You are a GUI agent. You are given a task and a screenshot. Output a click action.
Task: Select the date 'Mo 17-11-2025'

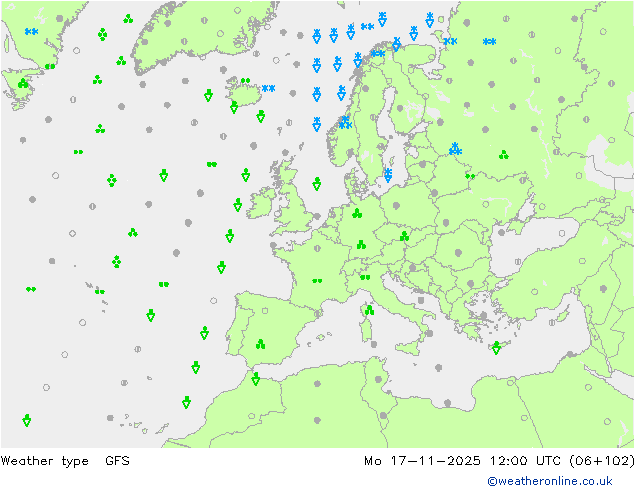(422, 460)
